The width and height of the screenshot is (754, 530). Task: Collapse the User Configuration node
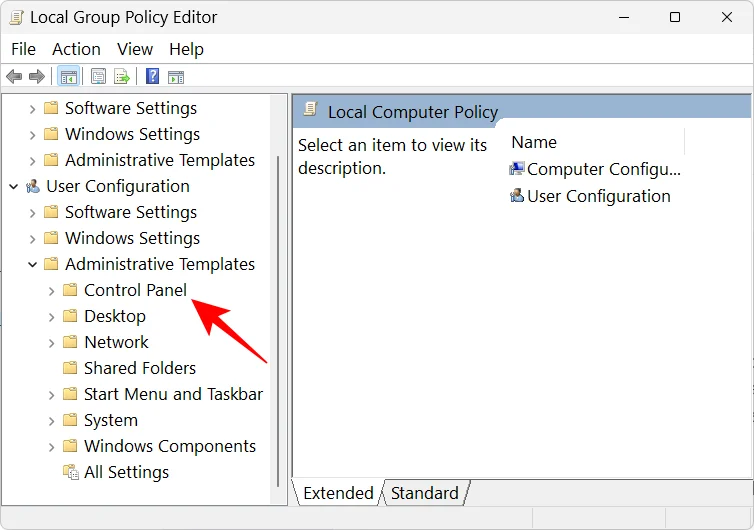tap(14, 186)
